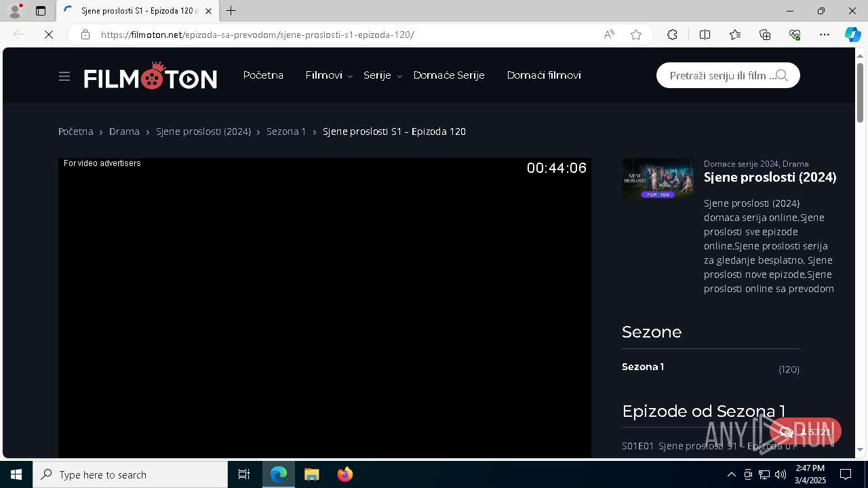Open a new browser tab
This screenshot has width=868, height=488.
click(x=231, y=11)
